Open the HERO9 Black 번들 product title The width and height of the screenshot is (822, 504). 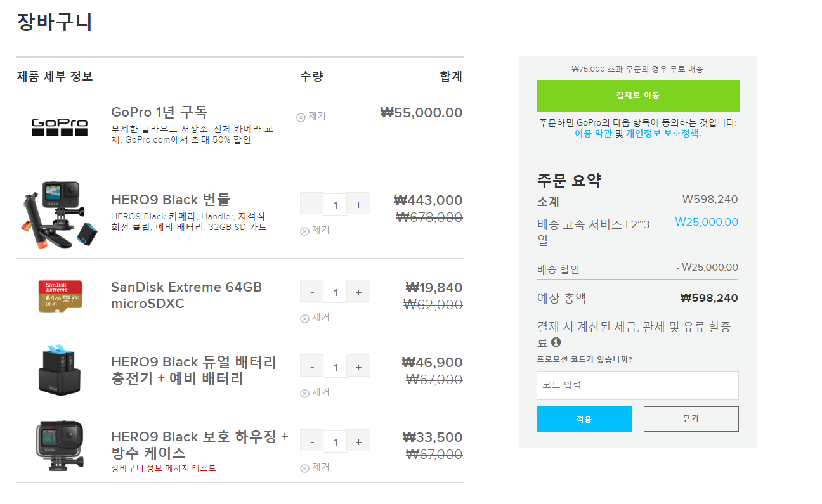point(171,200)
